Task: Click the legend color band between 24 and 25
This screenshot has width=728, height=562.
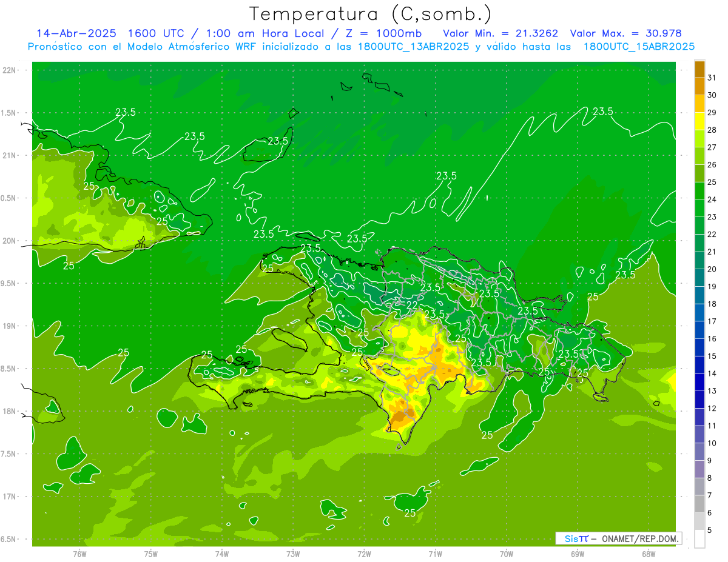Action: click(x=699, y=191)
